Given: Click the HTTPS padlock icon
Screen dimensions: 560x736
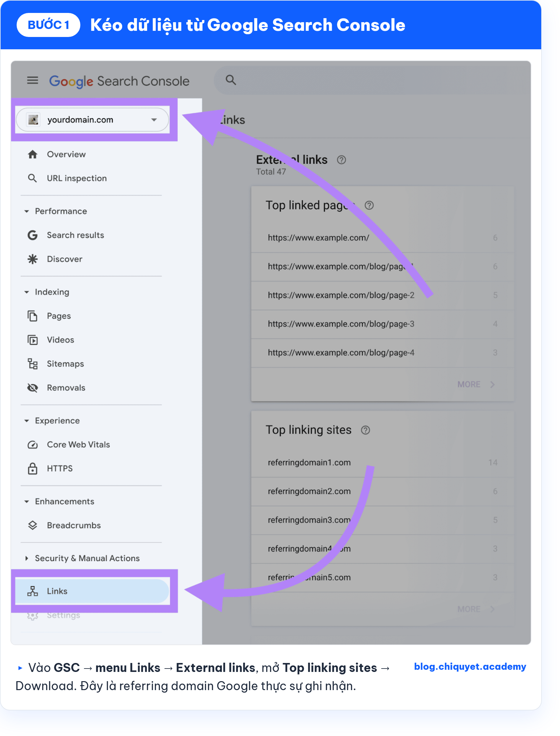Looking at the screenshot, I should 32,469.
